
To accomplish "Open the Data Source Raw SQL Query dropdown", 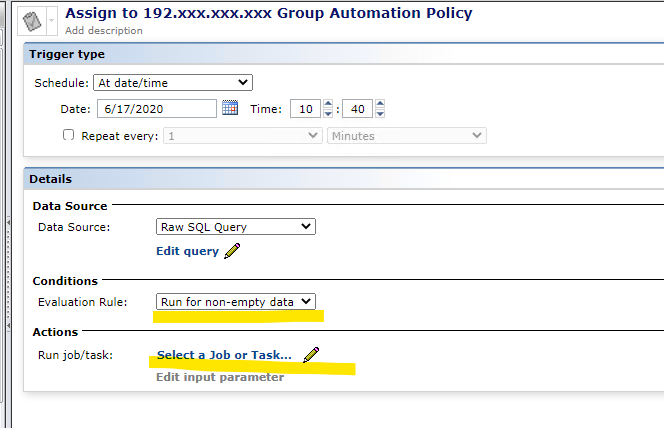I will (x=235, y=226).
